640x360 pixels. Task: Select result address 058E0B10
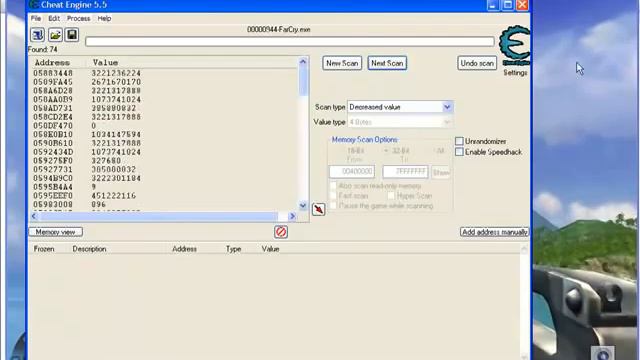(53, 135)
